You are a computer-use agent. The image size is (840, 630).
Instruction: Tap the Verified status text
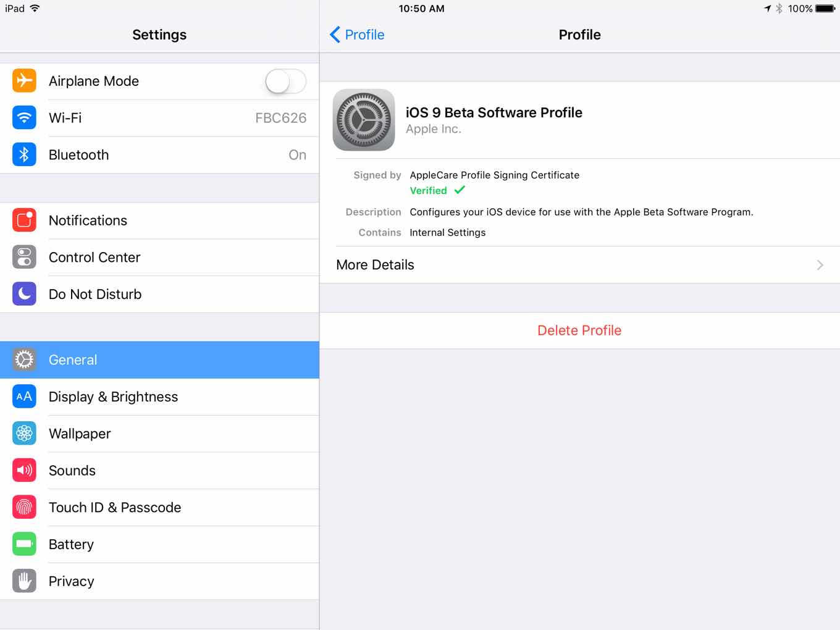[428, 191]
